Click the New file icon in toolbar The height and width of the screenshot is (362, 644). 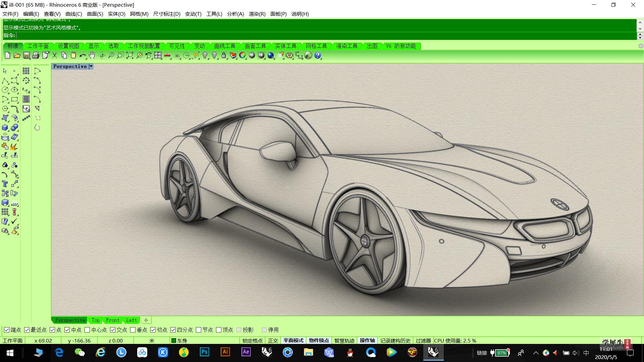tap(7, 55)
